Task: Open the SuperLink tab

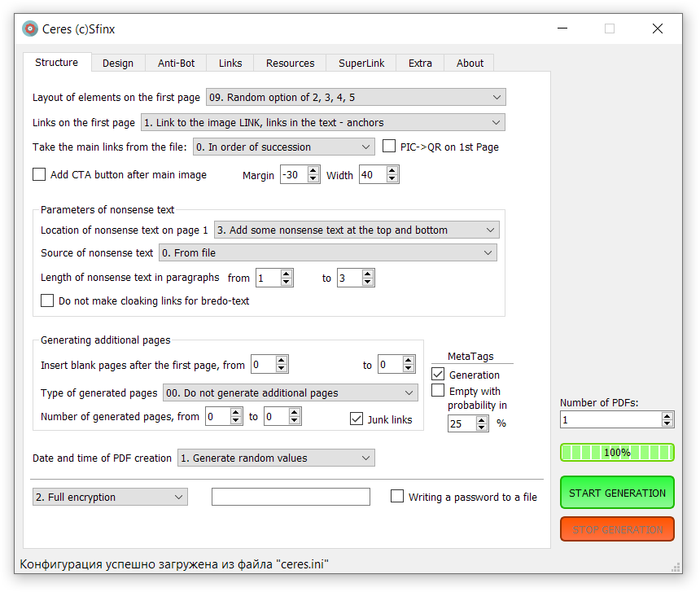Action: (x=361, y=64)
